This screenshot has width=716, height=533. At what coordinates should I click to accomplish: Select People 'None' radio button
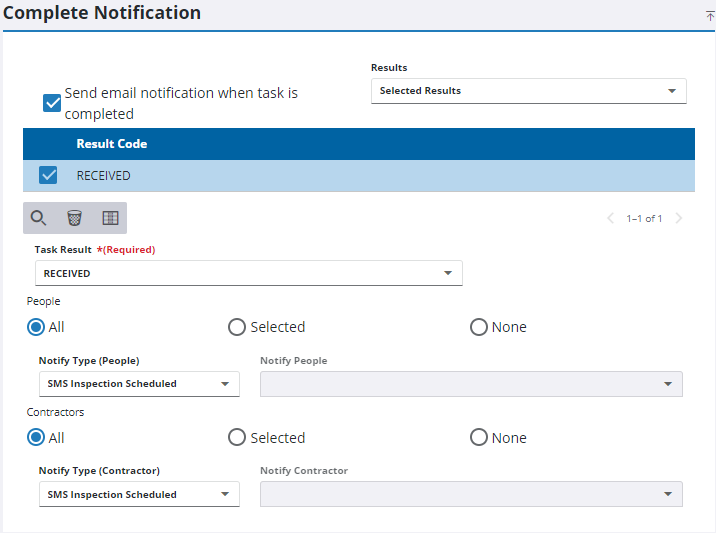click(x=479, y=327)
